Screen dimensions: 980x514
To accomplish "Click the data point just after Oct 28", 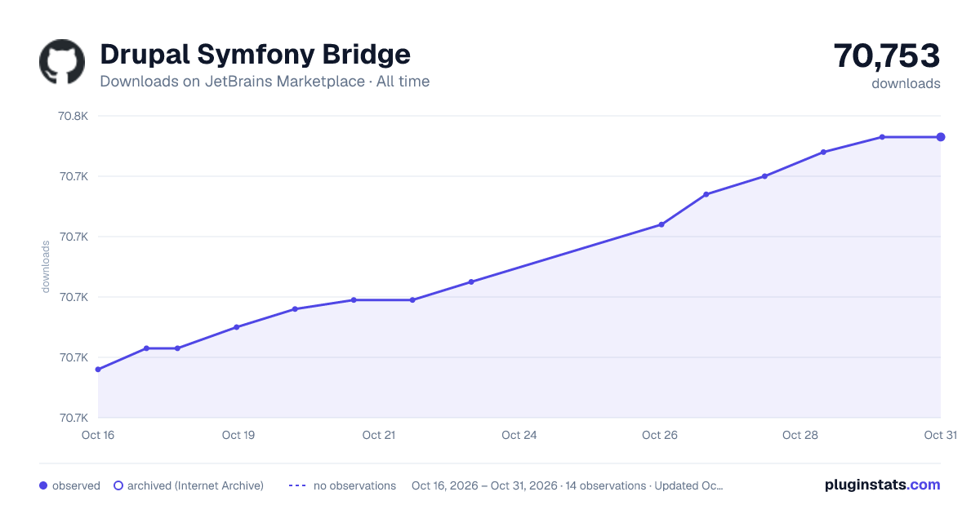I will 823,152.
